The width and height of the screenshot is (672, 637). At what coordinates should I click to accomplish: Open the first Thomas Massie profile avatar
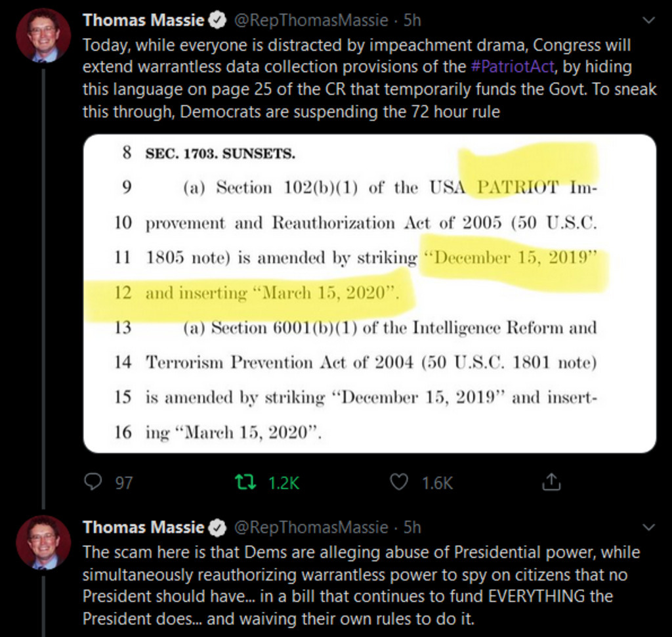pos(43,35)
